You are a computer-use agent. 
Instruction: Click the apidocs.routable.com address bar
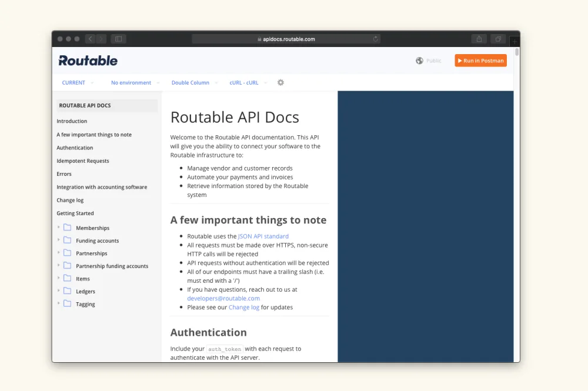(x=286, y=39)
